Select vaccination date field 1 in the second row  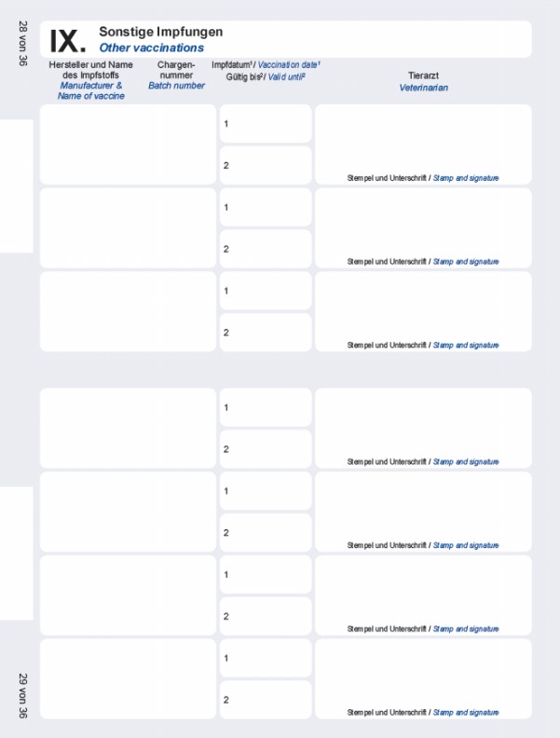coord(266,208)
